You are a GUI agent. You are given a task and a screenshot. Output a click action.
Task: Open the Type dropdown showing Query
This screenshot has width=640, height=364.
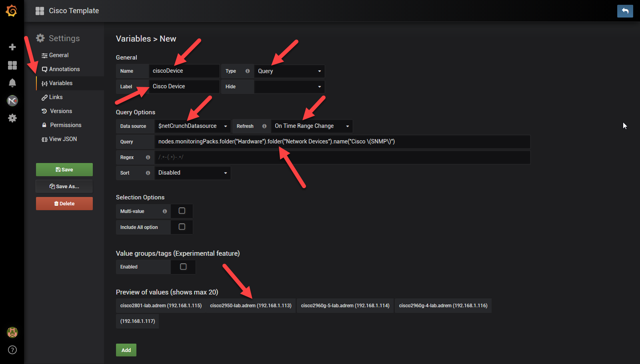click(289, 71)
